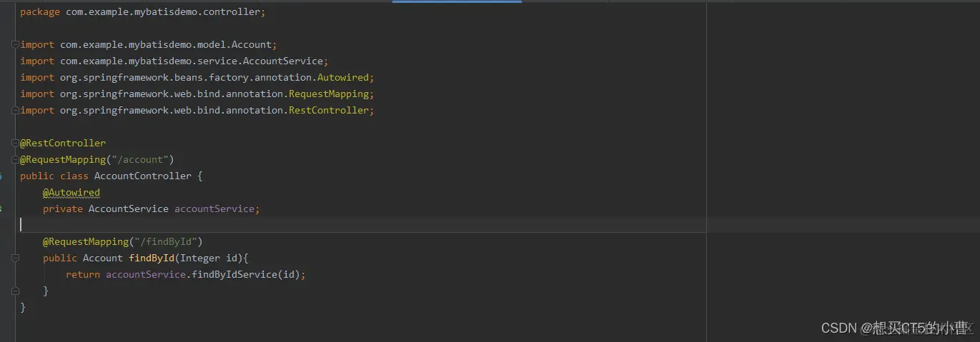The height and width of the screenshot is (342, 980).
Task: Toggle fold marker beside @RequestMapping("/account")
Action: (16, 159)
